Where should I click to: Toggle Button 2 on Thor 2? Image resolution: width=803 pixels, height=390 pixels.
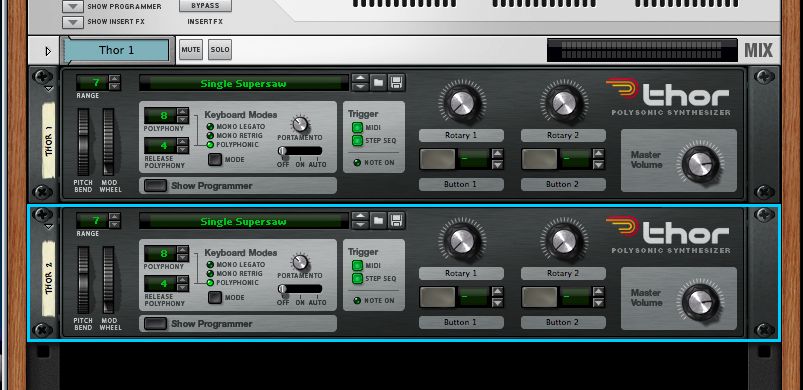(539, 297)
